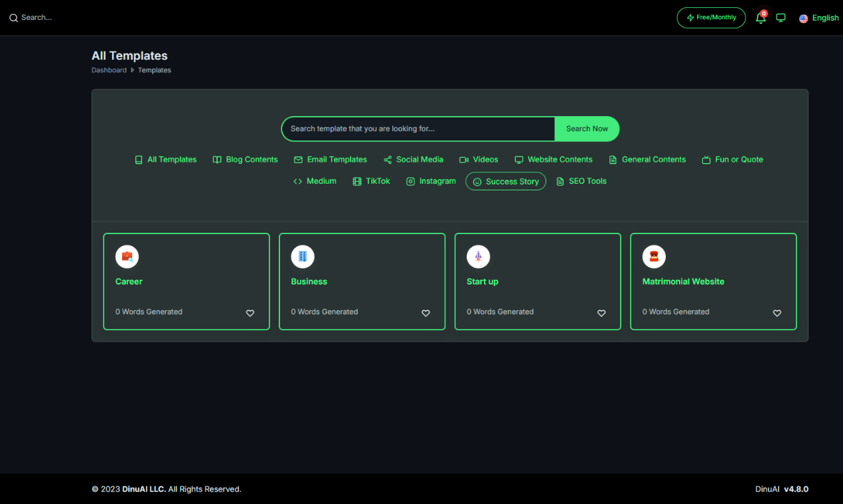The width and height of the screenshot is (843, 504).
Task: Click Business's 0 Words Generated text
Action: (x=325, y=312)
